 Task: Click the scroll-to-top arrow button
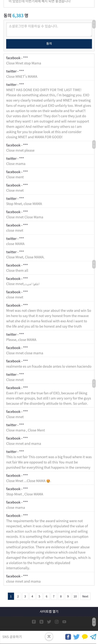[x=49, y=637]
